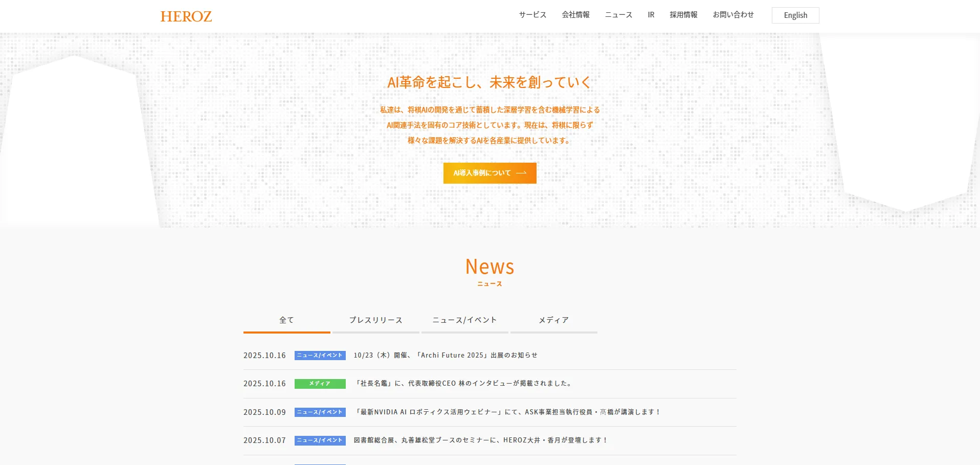Open the 社長名鑑 CEO interview article
Image resolution: width=980 pixels, height=465 pixels.
click(463, 384)
